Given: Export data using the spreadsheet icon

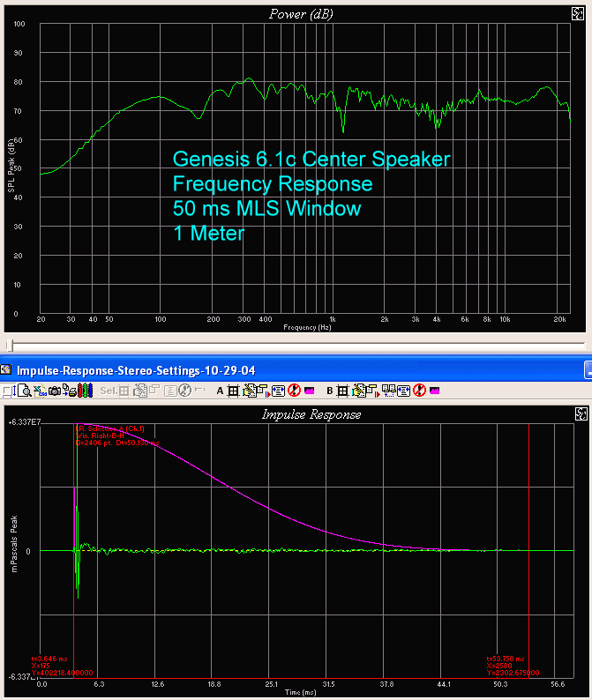Looking at the screenshot, I should (x=40, y=391).
